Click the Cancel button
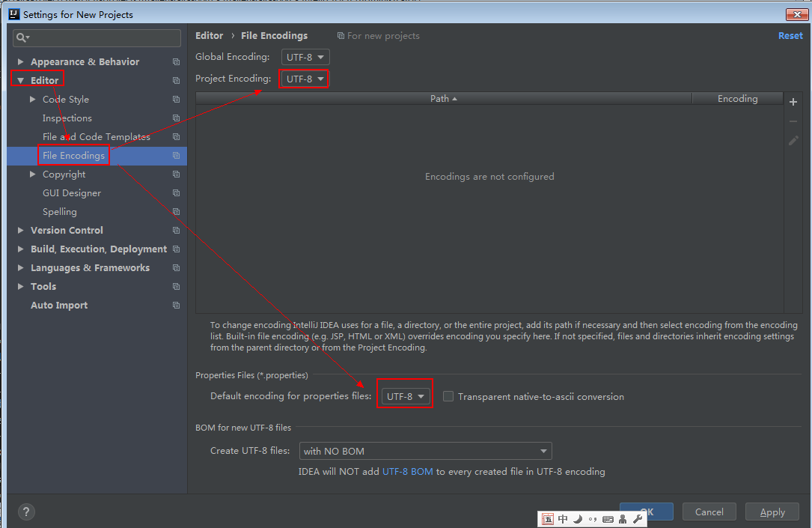The width and height of the screenshot is (812, 528). [x=709, y=512]
